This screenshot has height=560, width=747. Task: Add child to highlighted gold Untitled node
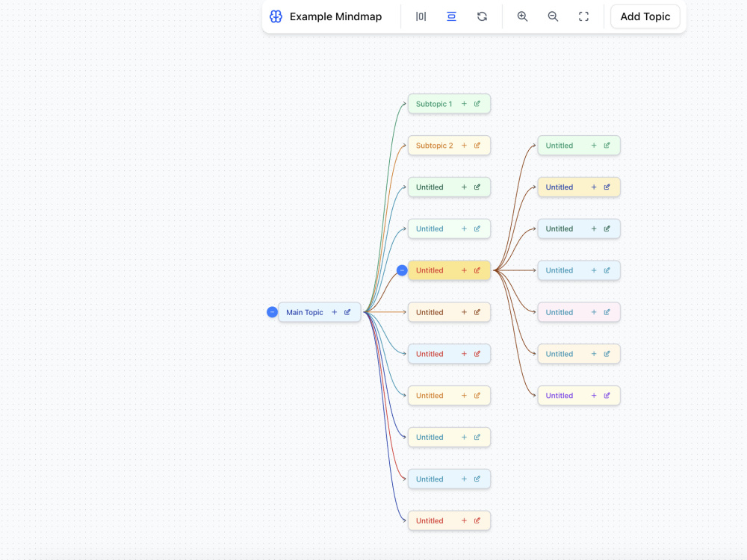(464, 270)
